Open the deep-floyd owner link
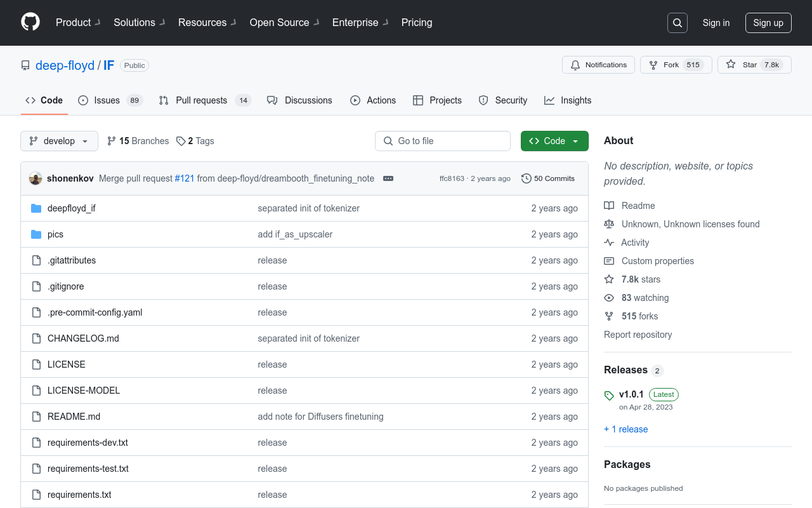 pyautogui.click(x=65, y=65)
